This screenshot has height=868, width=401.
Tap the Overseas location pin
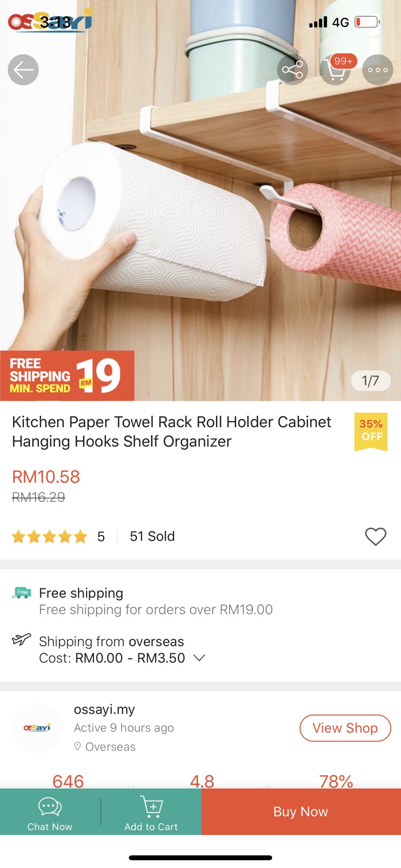pos(78,746)
